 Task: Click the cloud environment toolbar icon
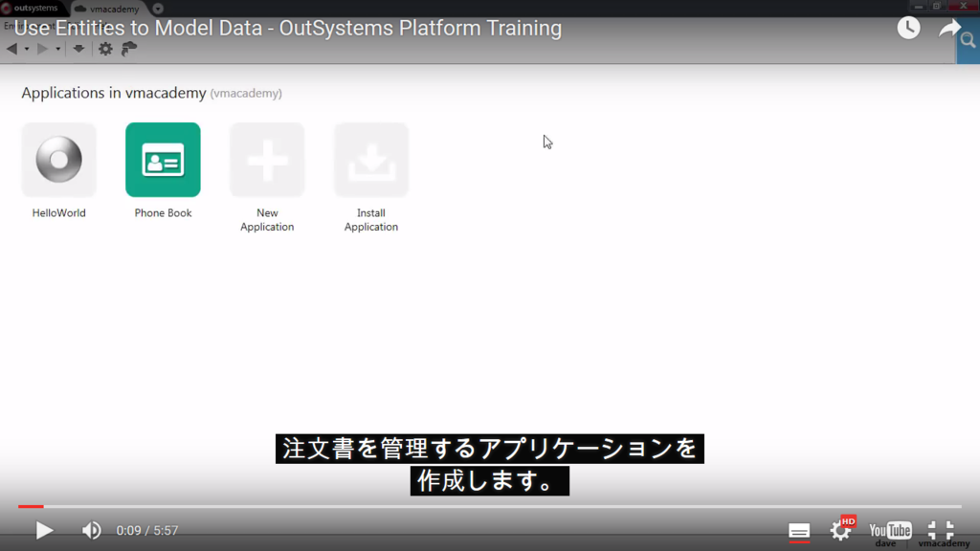click(x=129, y=49)
